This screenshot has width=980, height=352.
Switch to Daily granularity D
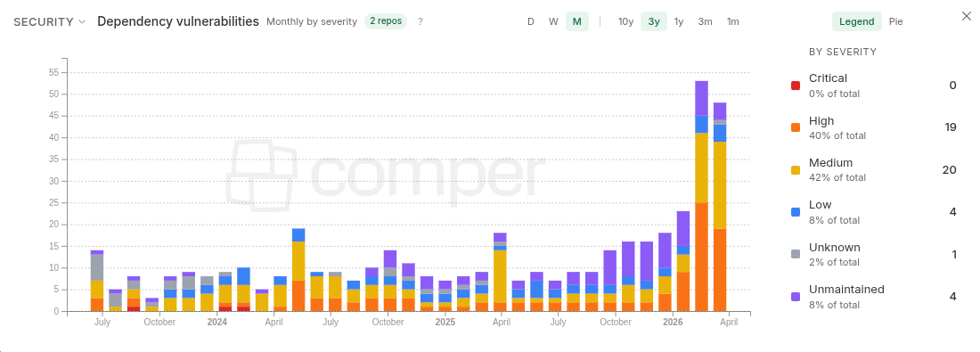point(531,21)
